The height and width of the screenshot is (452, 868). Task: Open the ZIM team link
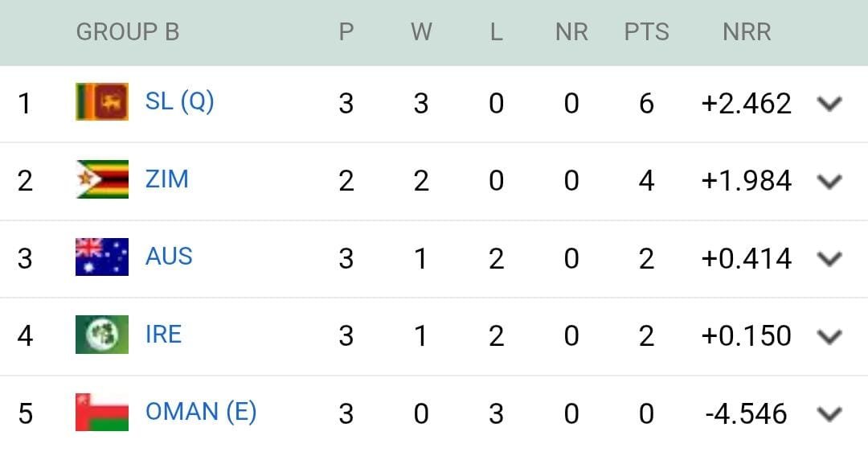coord(167,179)
